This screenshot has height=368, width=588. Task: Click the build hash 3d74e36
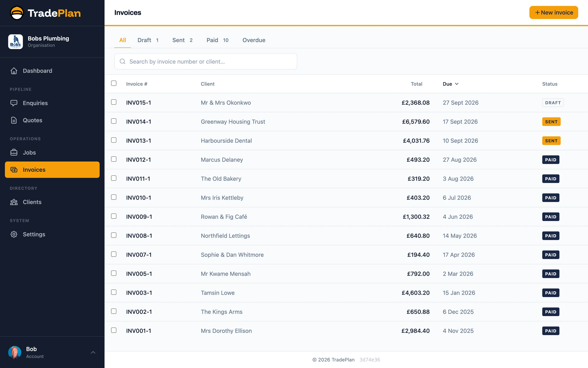[x=370, y=360]
